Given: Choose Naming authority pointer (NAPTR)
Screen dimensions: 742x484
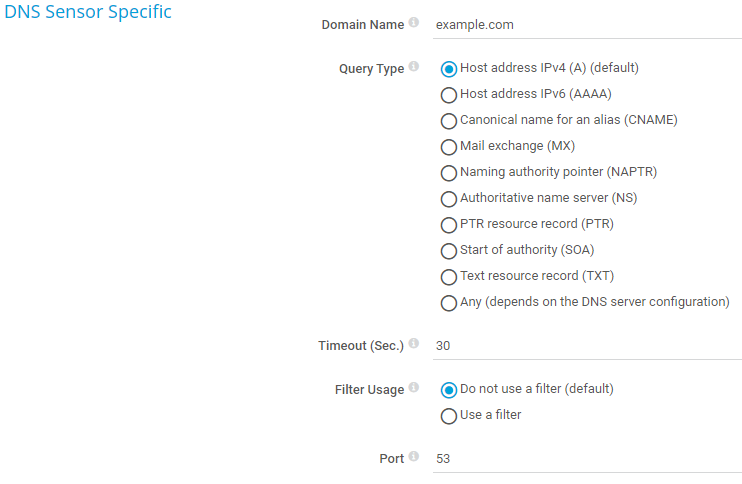Looking at the screenshot, I should [x=449, y=173].
